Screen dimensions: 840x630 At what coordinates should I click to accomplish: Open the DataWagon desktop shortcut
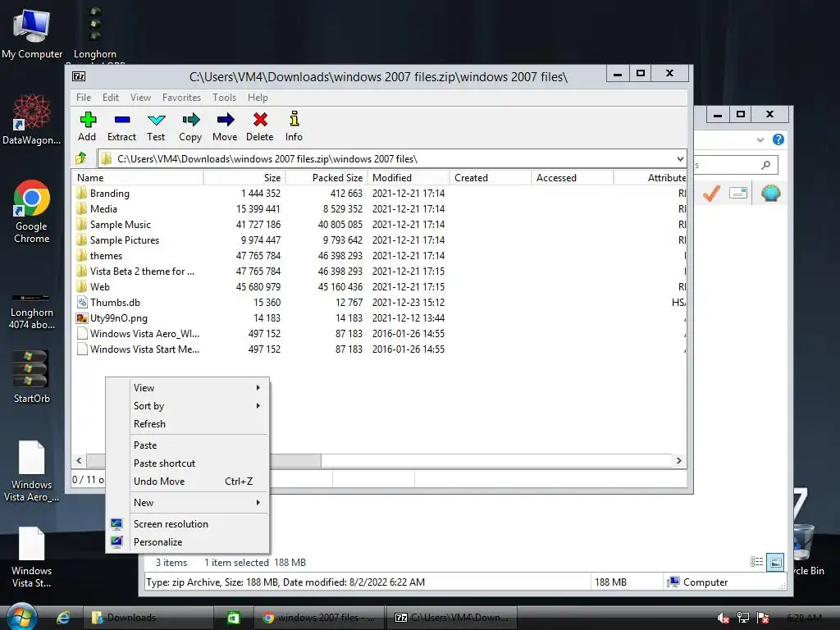(32, 119)
